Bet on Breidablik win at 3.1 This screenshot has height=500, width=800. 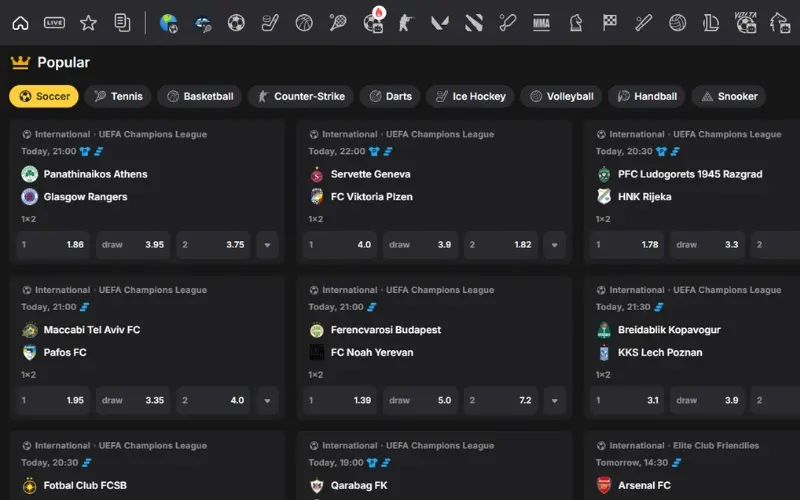click(x=628, y=401)
